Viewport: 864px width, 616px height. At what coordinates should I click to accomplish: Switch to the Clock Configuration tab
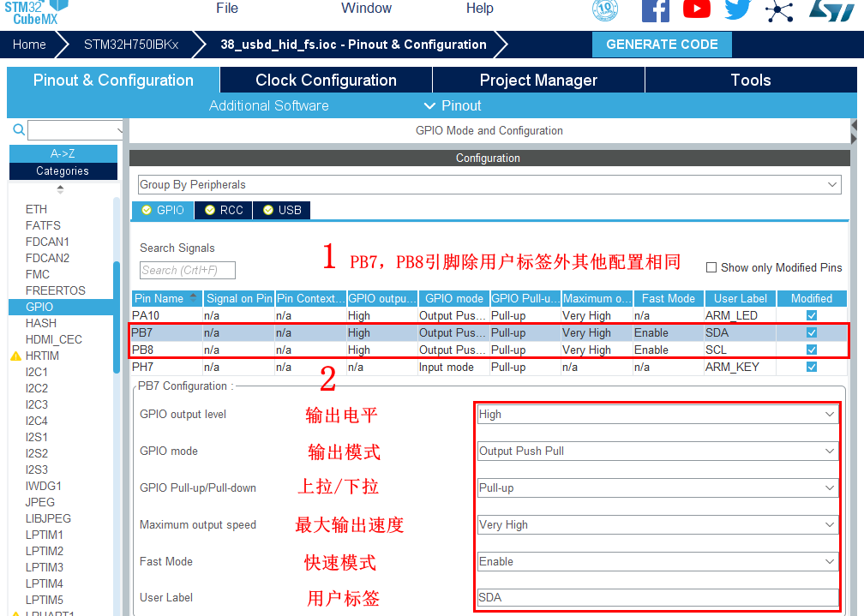click(326, 81)
